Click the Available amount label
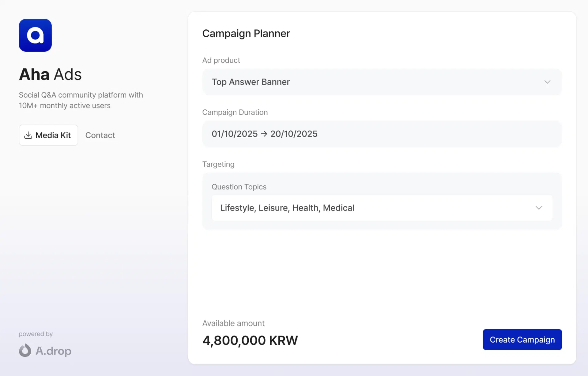This screenshot has width=588, height=376. click(x=233, y=323)
